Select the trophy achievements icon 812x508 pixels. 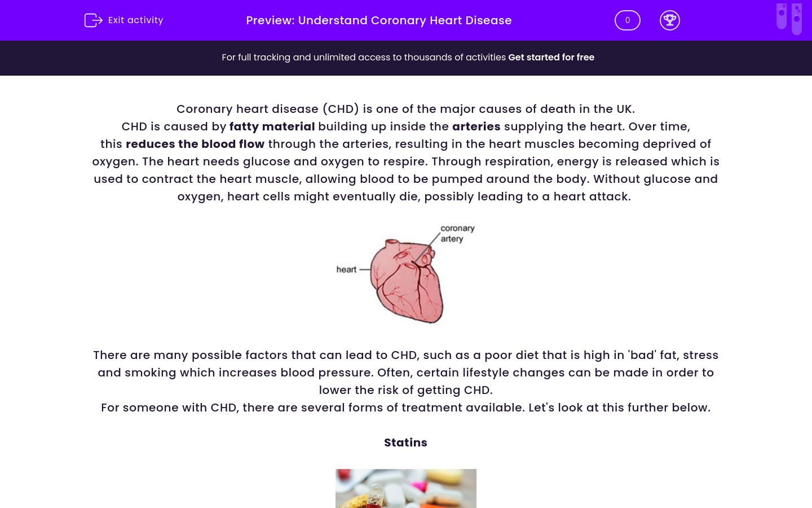(670, 20)
